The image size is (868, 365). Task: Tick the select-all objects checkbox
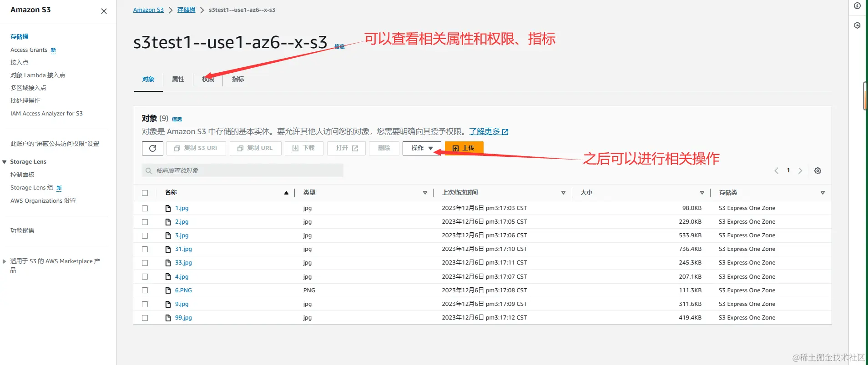(145, 193)
